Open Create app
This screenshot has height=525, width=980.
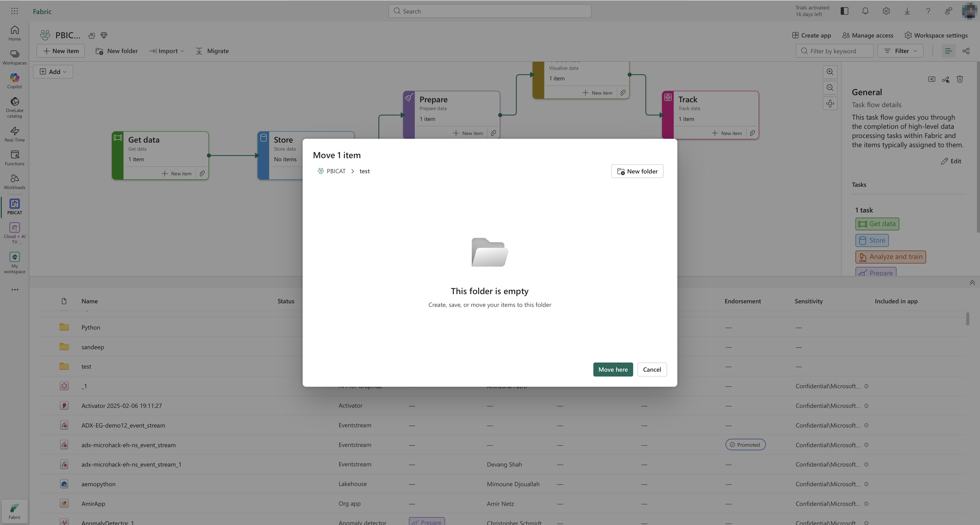812,35
